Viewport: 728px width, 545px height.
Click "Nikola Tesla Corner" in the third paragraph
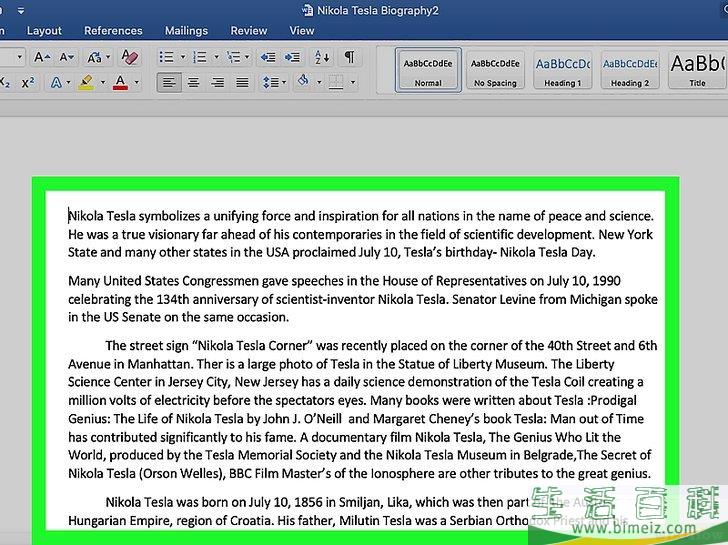(x=253, y=345)
